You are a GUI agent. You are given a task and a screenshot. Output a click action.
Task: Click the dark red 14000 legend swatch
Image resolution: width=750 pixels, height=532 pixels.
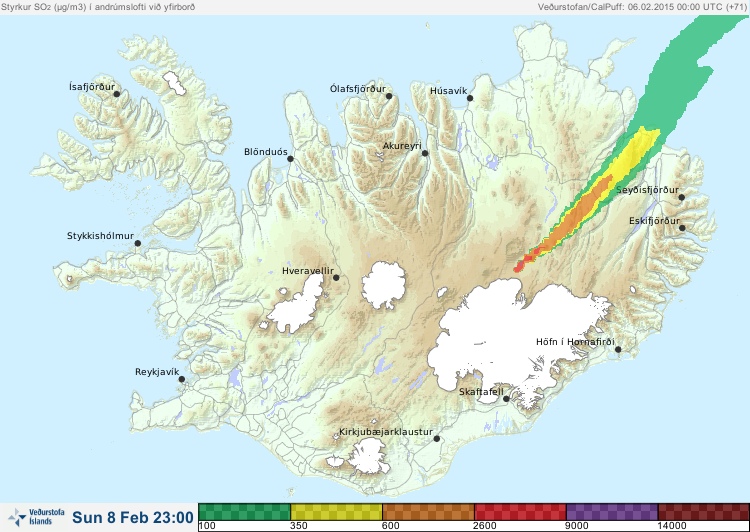coord(703,512)
